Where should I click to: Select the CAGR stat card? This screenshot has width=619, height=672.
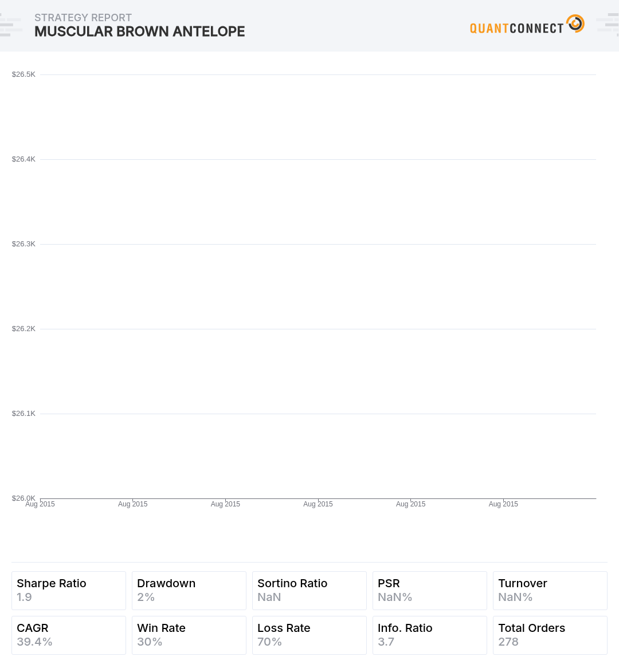tap(69, 635)
